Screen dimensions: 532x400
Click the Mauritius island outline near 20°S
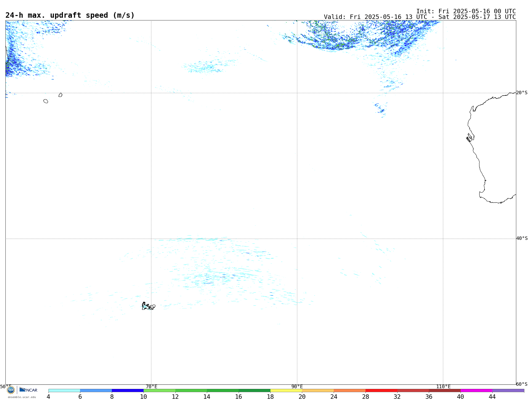[x=60, y=95]
